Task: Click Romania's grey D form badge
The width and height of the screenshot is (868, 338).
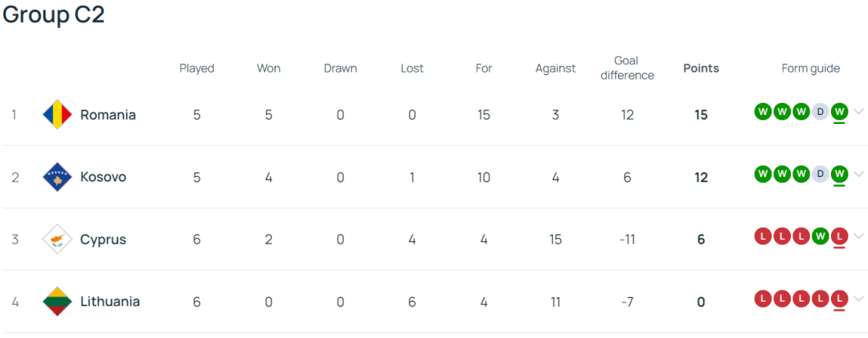Action: [x=821, y=112]
